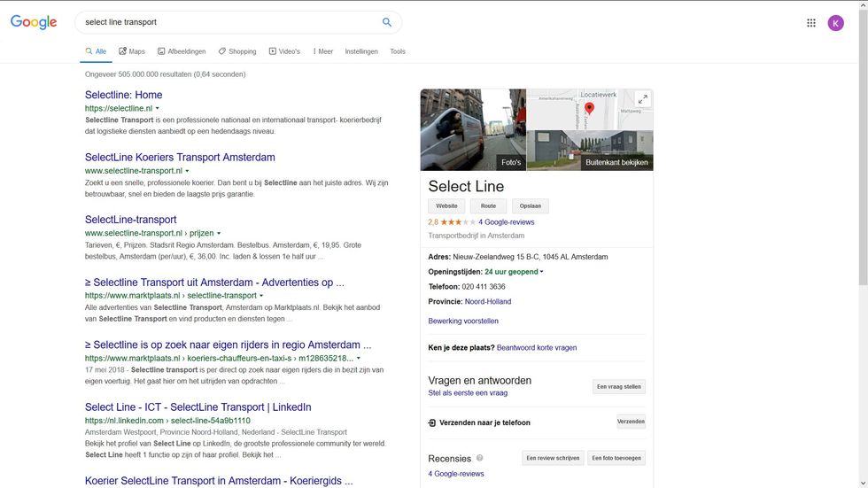Open the Buitenkant bekijken street view thumbnail
Viewport: 868px width, 488px height.
(590, 151)
